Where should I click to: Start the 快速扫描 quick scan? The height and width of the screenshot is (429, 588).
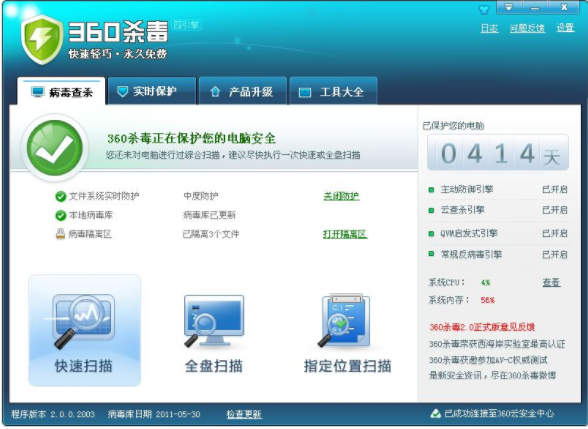pos(84,330)
